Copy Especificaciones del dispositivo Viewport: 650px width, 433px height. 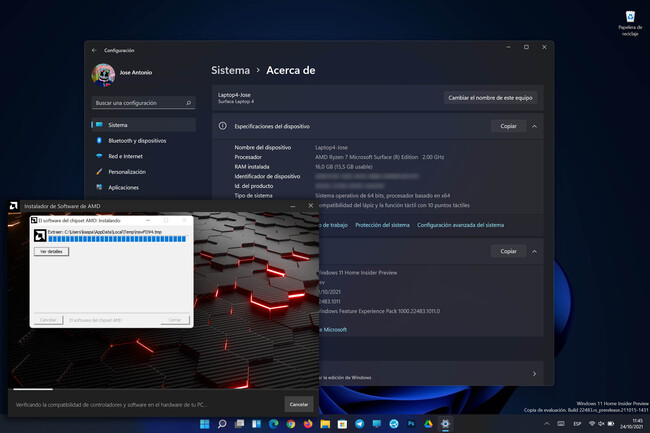point(508,126)
